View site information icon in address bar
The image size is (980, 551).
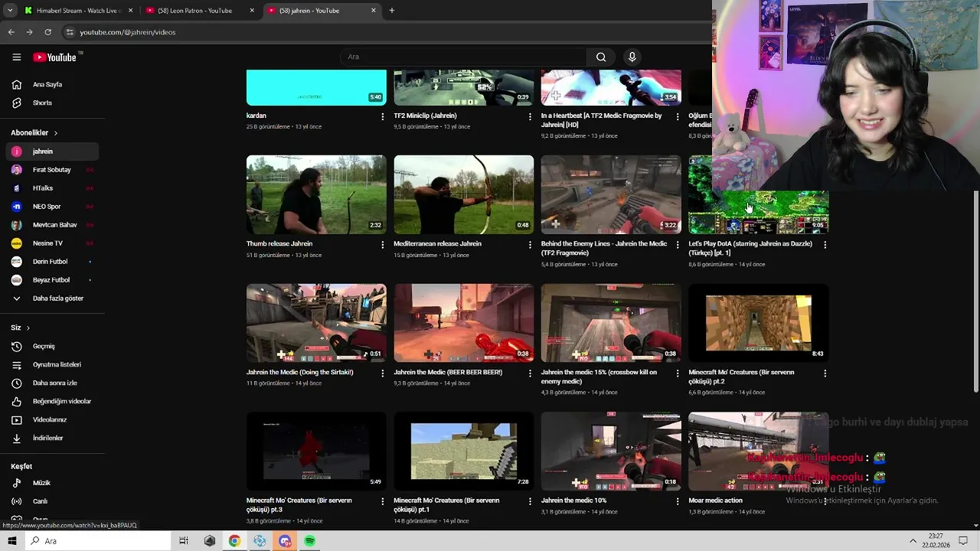coord(69,32)
